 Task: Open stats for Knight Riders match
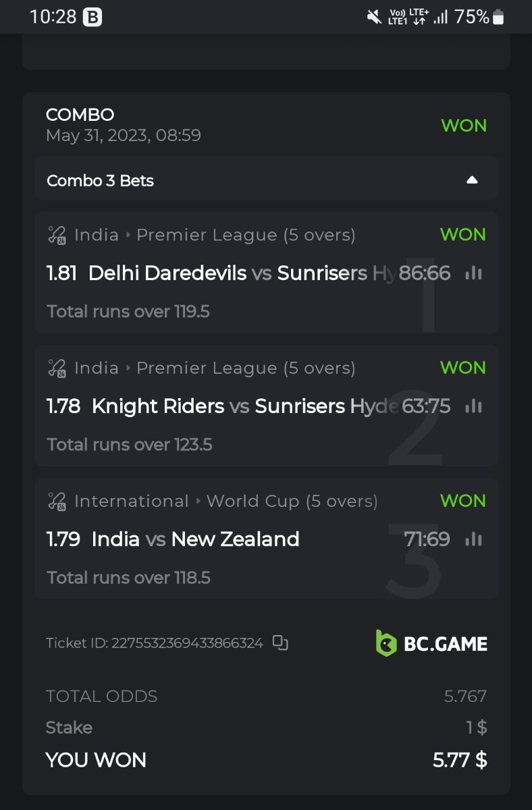[474, 406]
